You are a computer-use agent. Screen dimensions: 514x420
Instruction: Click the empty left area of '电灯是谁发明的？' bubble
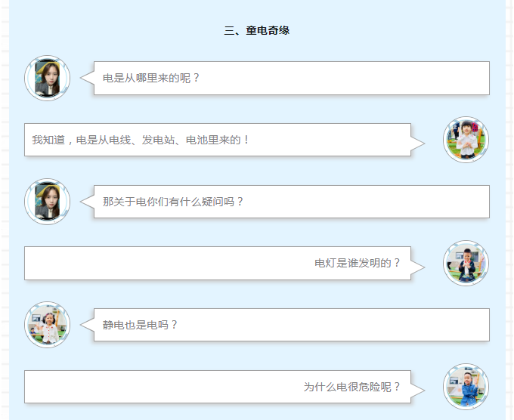164,263
